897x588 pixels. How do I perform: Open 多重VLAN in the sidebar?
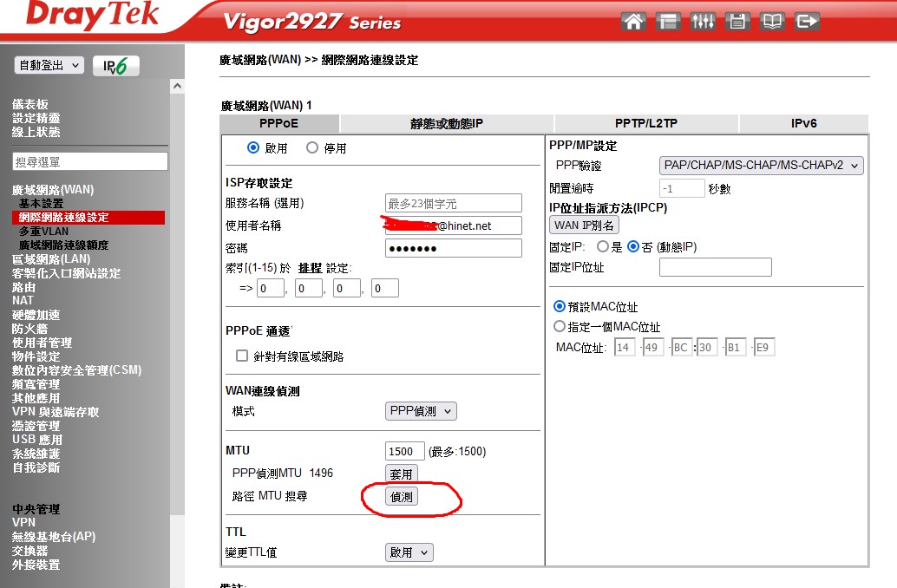43,232
